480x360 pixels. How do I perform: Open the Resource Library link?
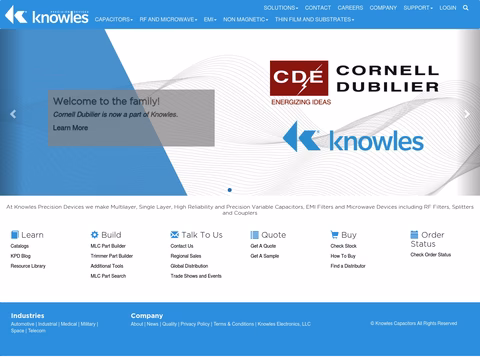coord(28,266)
